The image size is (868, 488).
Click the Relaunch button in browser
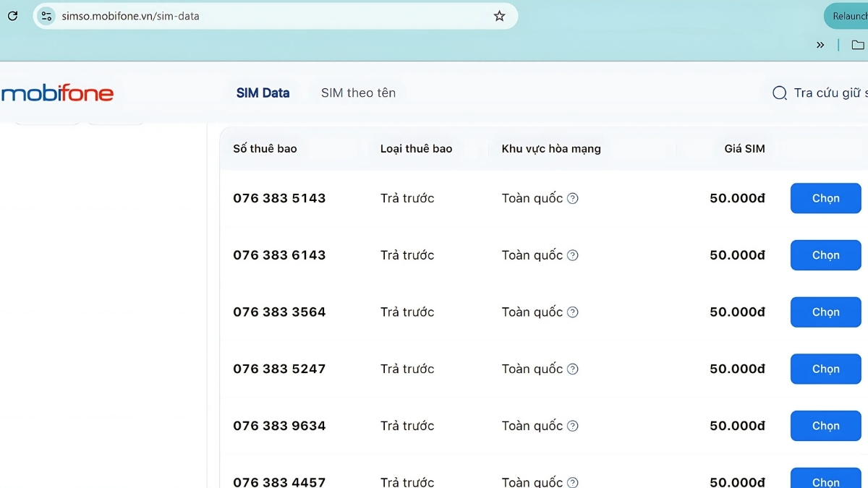pyautogui.click(x=848, y=16)
